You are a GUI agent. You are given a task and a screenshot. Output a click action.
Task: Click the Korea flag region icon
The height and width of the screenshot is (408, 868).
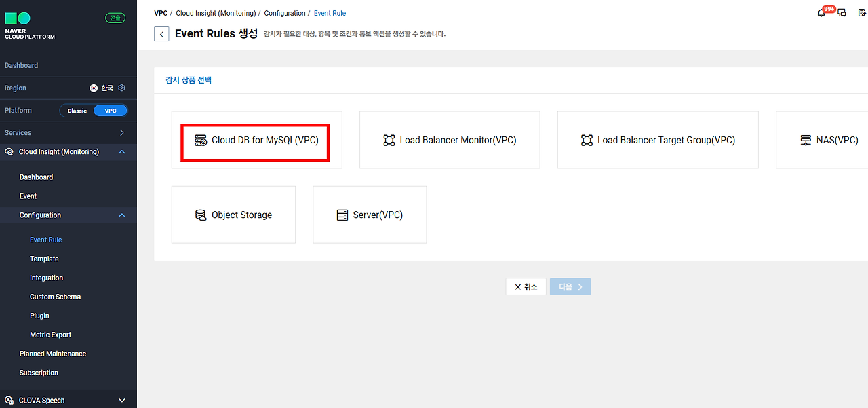tap(94, 88)
